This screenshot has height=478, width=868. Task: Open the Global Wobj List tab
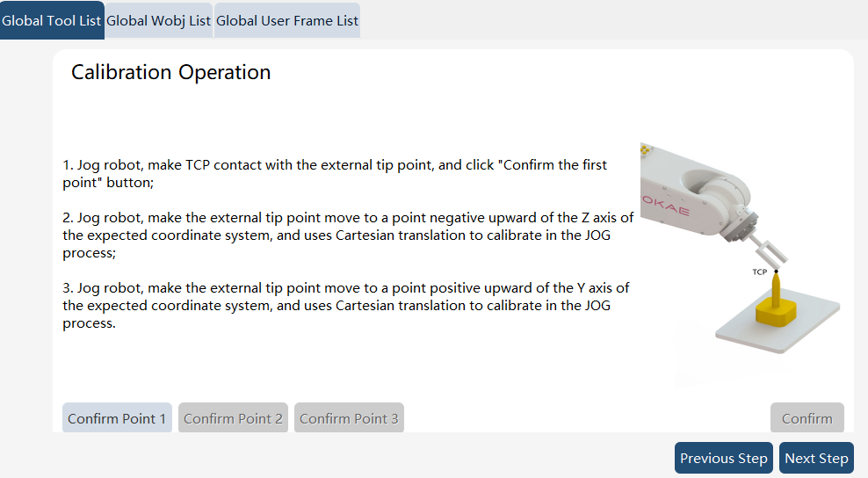coord(158,20)
